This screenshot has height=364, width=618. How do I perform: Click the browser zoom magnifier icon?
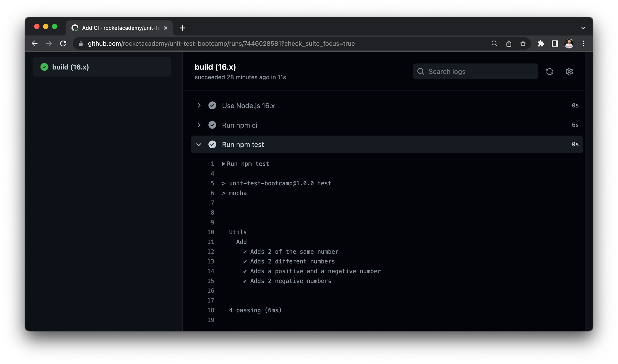coord(494,43)
